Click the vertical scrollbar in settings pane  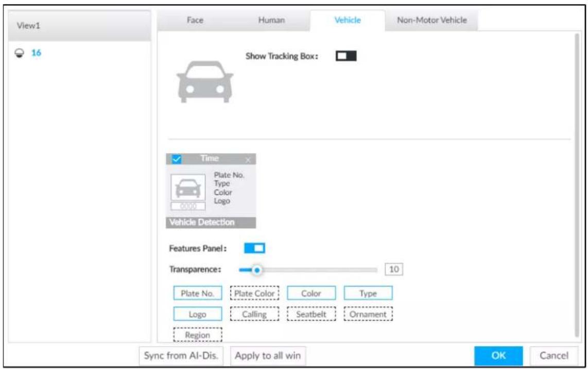(577, 186)
